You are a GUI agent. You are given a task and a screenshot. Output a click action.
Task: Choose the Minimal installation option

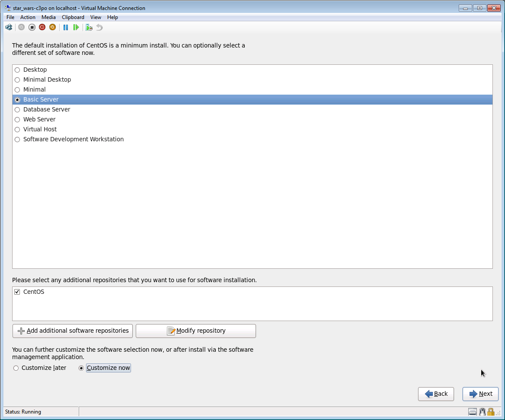point(17,90)
